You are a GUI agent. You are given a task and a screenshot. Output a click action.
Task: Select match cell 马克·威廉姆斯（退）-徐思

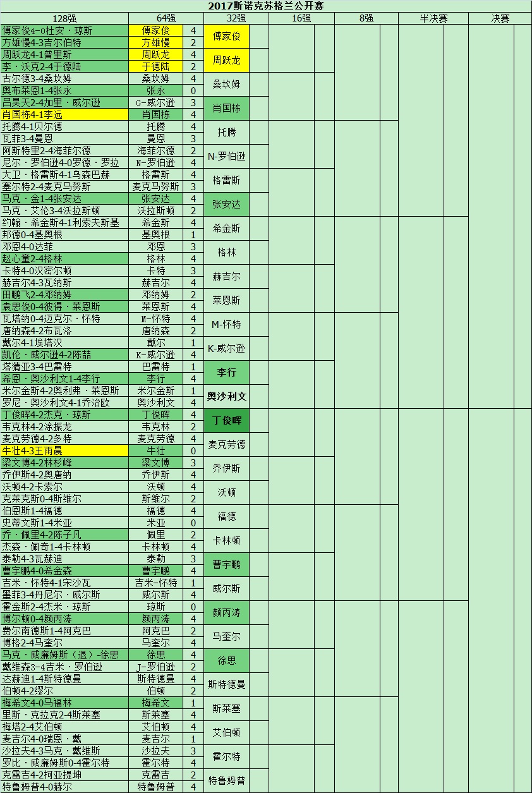(64, 655)
